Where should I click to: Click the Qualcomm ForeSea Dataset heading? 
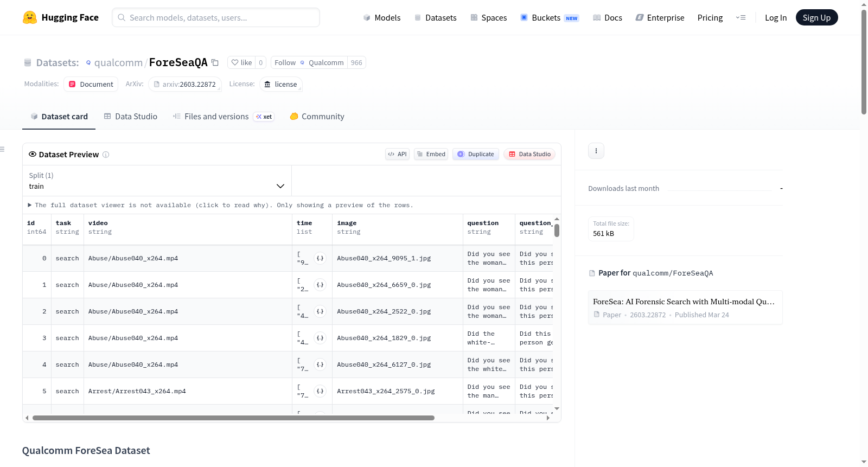click(86, 451)
